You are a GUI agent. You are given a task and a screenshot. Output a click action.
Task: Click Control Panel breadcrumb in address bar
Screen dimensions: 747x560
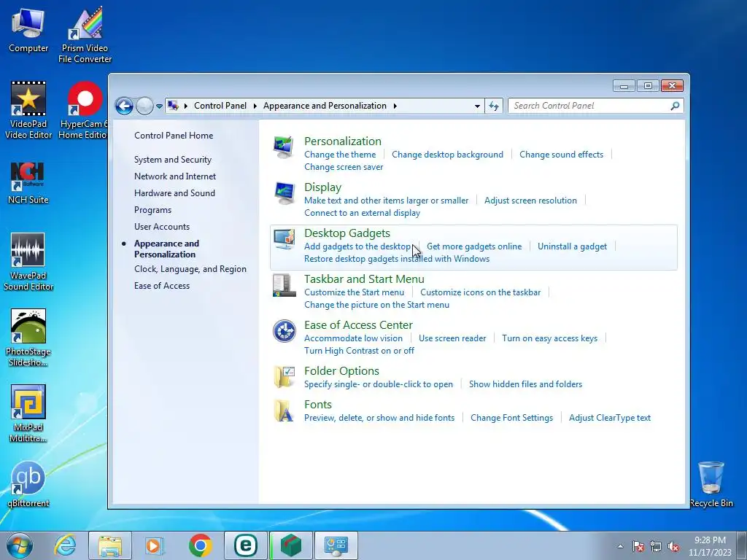click(220, 106)
